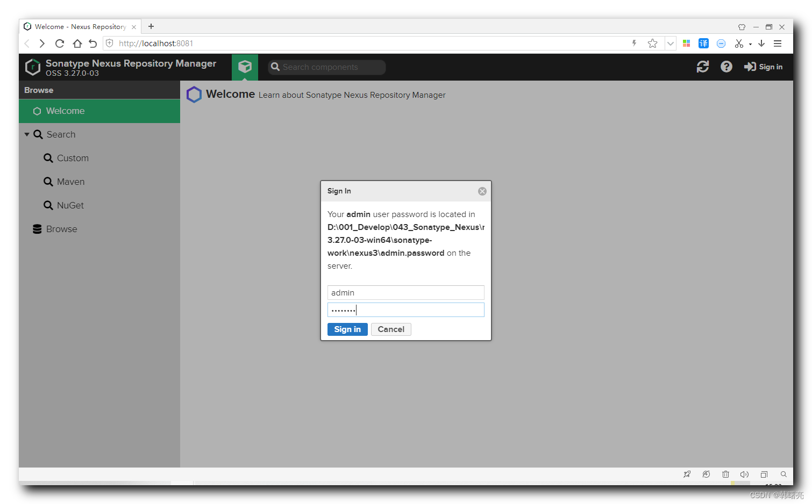This screenshot has width=812, height=504.
Task: Click Sign in link in top header
Action: click(x=763, y=67)
